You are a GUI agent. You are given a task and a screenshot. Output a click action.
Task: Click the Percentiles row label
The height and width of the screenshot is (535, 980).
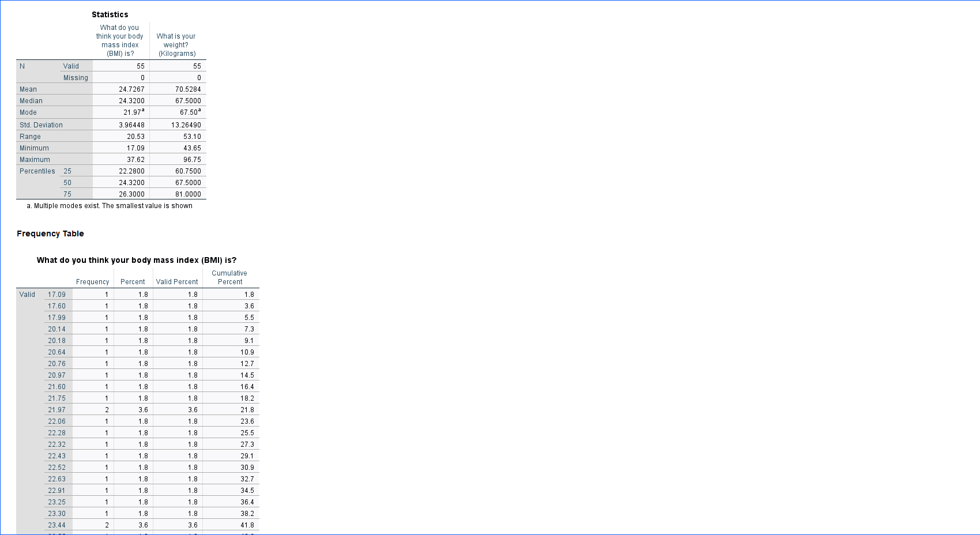click(37, 171)
